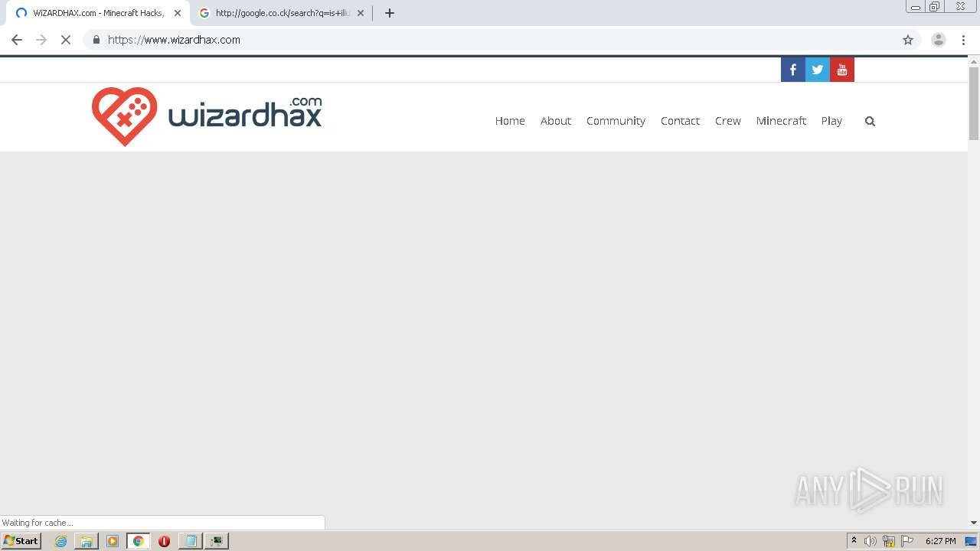Viewport: 980px width, 551px height.
Task: Open a new tab with the plus button
Action: coord(390,13)
